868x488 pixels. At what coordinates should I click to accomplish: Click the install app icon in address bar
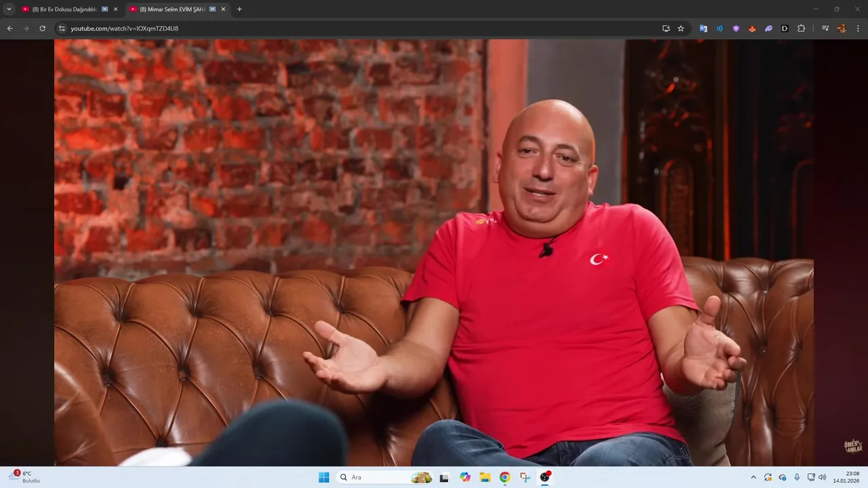(666, 28)
